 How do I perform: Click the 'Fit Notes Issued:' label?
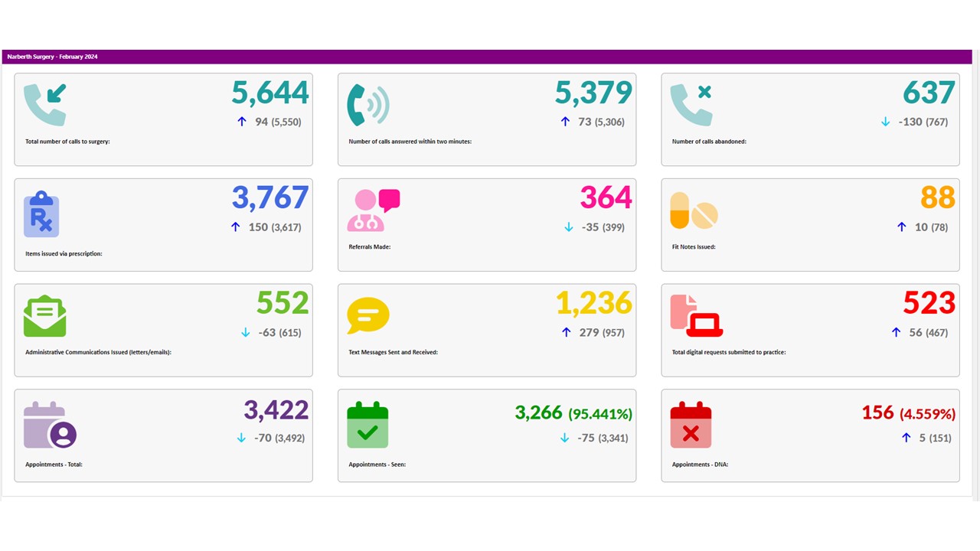pyautogui.click(x=694, y=247)
